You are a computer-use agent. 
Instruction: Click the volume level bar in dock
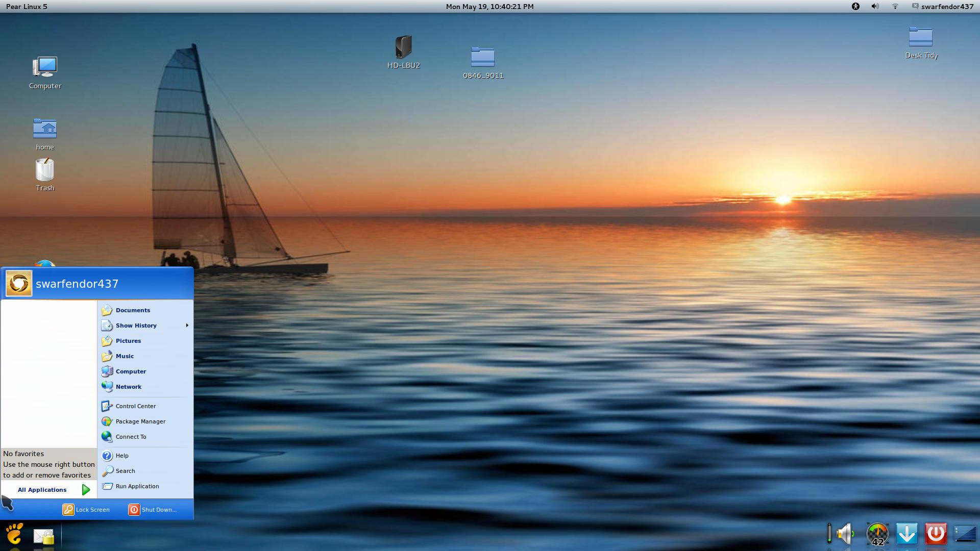click(x=829, y=534)
